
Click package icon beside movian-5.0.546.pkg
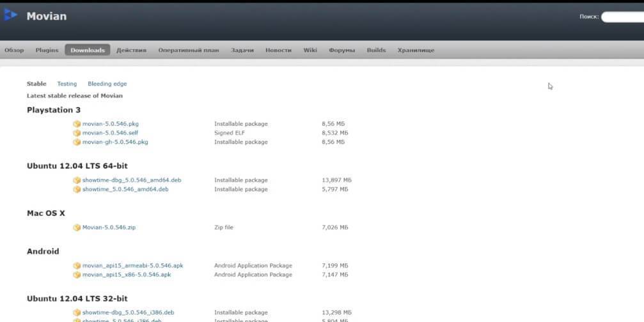(x=77, y=124)
